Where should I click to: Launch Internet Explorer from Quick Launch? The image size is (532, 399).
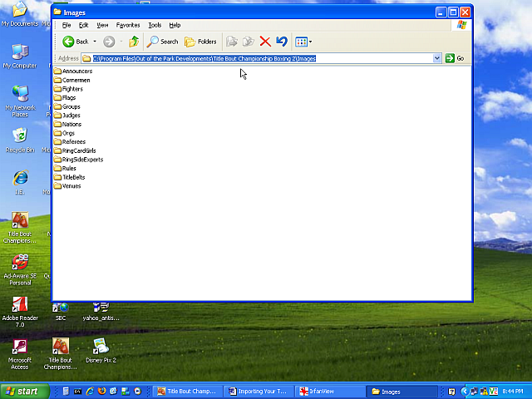[90, 392]
